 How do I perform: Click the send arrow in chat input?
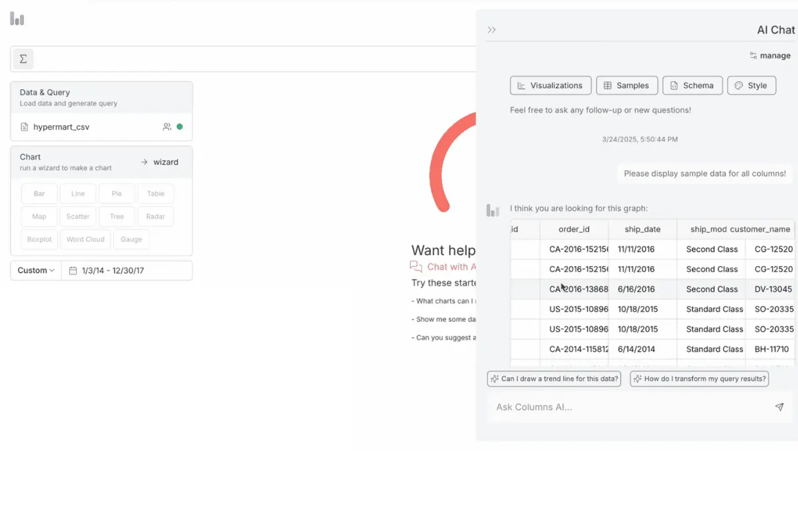(779, 407)
